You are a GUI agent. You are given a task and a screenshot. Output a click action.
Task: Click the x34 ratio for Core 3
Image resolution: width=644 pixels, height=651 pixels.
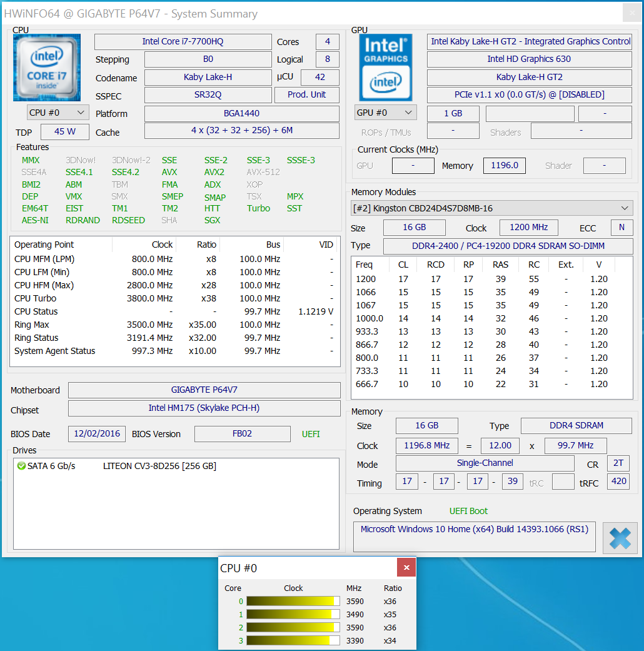[390, 640]
